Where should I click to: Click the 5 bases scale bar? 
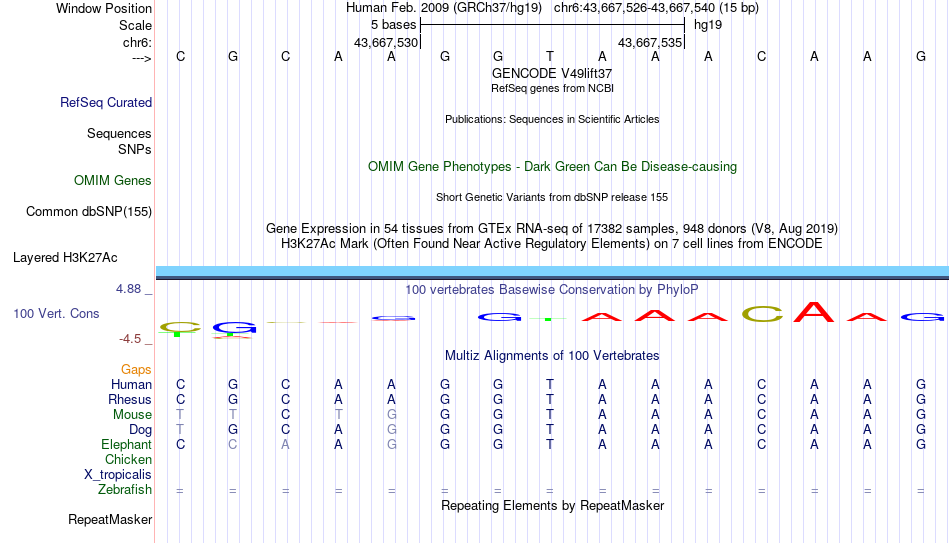[553, 25]
